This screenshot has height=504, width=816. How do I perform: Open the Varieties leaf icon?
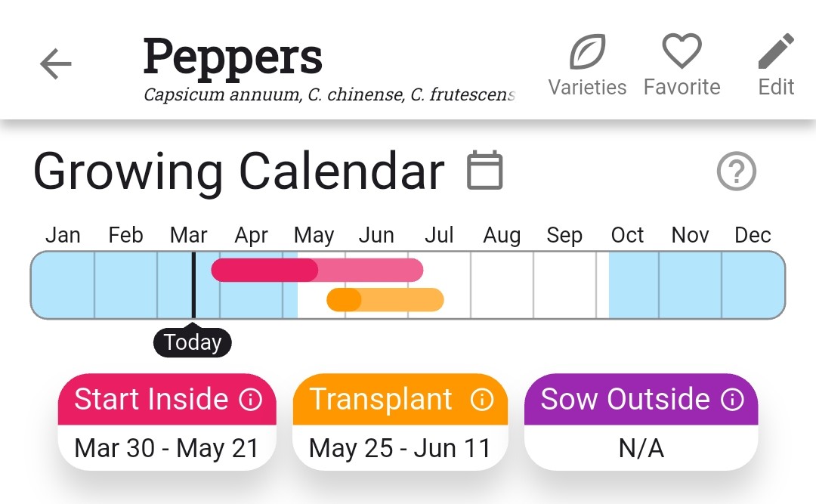588,51
